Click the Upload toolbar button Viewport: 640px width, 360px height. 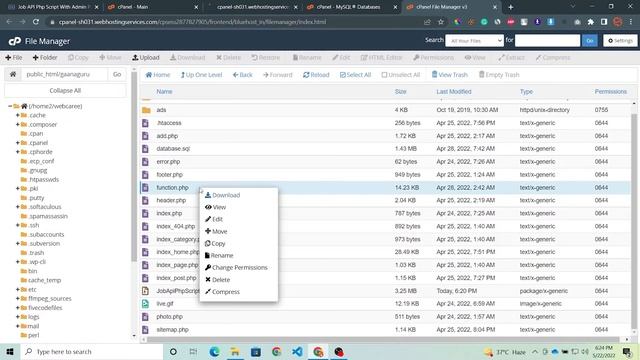coord(146,58)
